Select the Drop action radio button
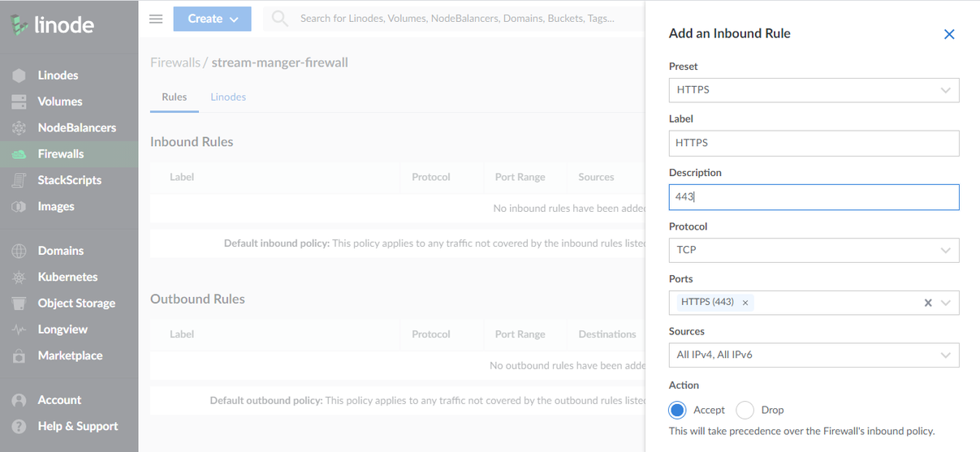 tap(745, 410)
